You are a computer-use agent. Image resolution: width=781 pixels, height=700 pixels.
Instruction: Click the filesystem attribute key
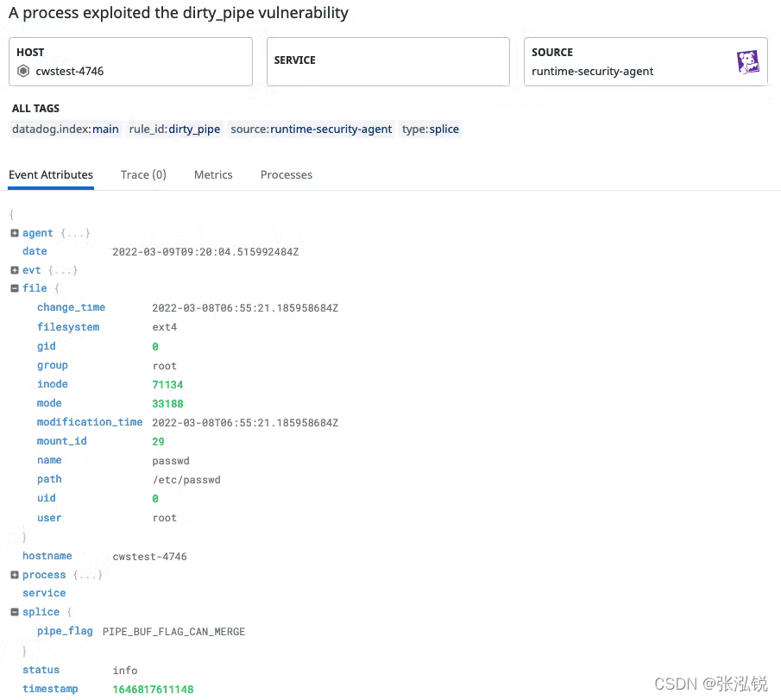(x=68, y=327)
